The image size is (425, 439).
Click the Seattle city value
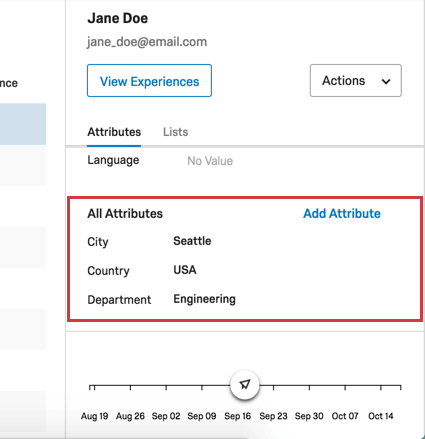pyautogui.click(x=192, y=241)
